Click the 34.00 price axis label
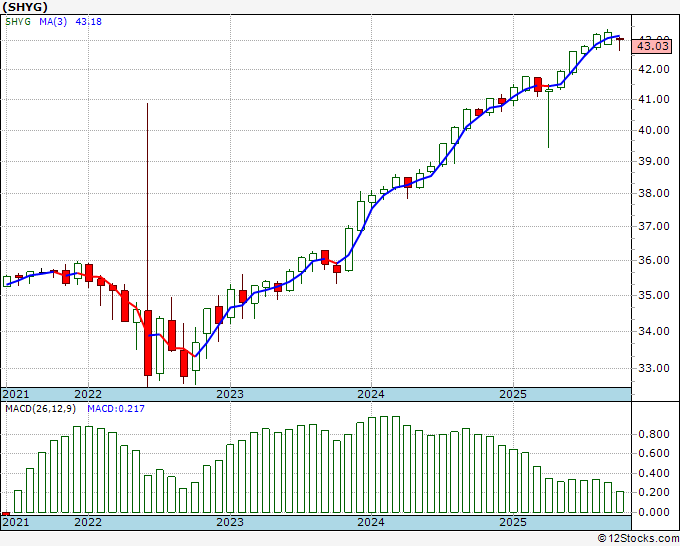Viewport: 680px width, 546px height. pyautogui.click(x=654, y=331)
